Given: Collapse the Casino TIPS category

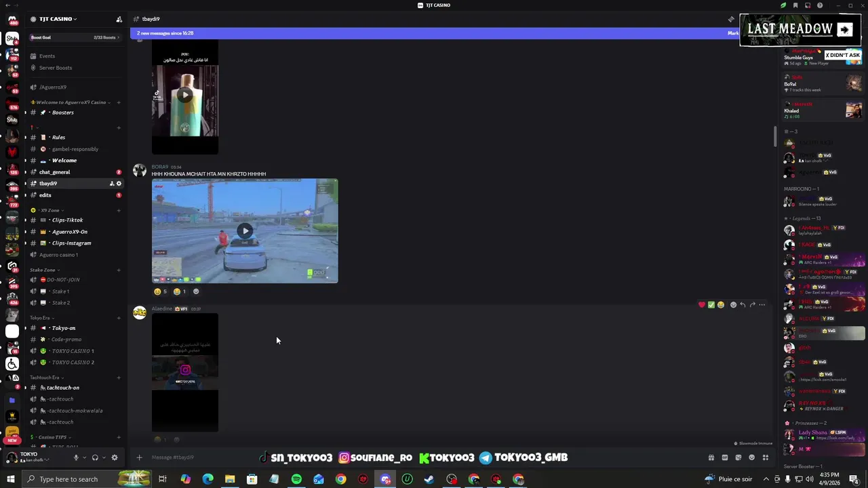Looking at the screenshot, I should 52,437.
